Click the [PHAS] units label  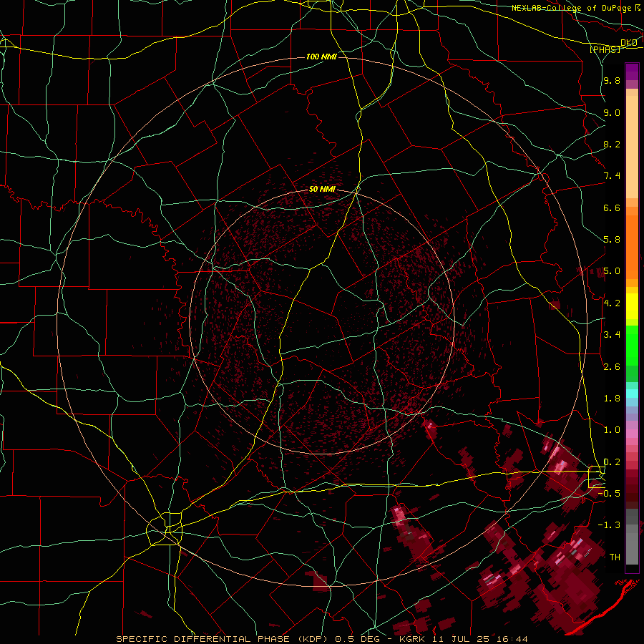[605, 49]
